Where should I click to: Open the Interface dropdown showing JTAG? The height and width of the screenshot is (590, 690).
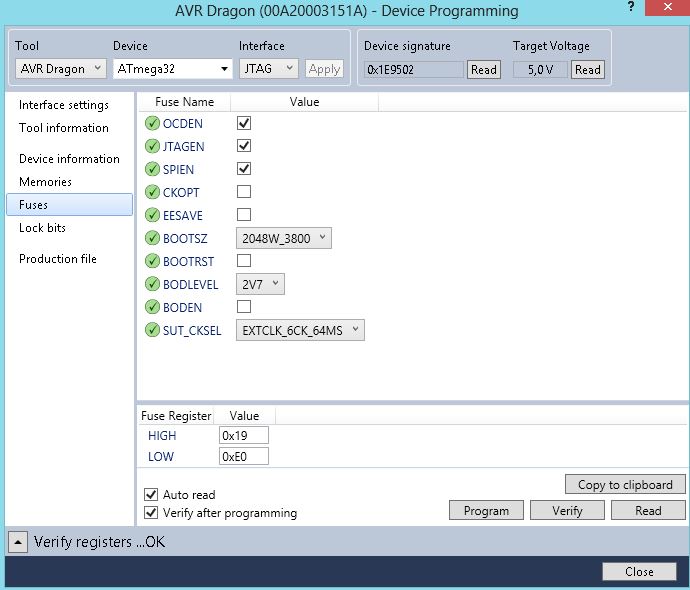(268, 69)
